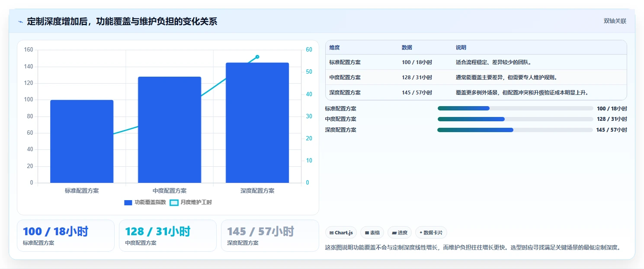Click the 标准配置方案 bar in chart
644x269 pixels.
pyautogui.click(x=82, y=141)
